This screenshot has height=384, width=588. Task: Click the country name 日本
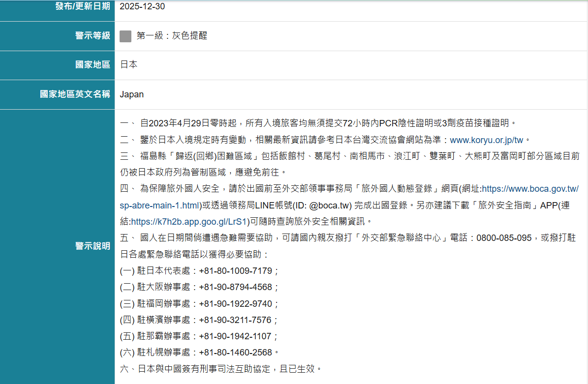[128, 64]
